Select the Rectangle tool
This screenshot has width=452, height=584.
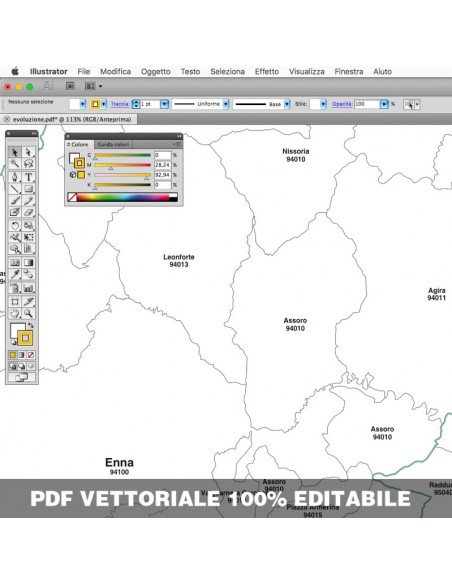click(x=28, y=188)
